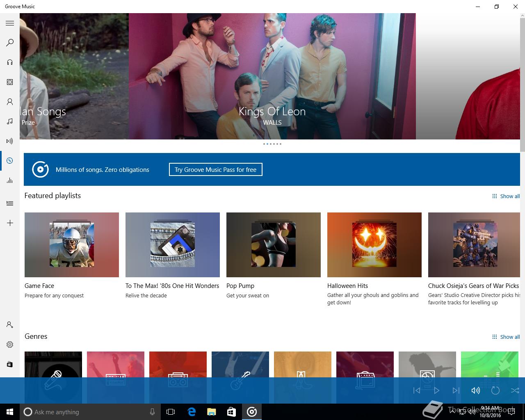Screen dimensions: 525x420
Task: Open the headphones icon in the sidebar
Action: 10,62
